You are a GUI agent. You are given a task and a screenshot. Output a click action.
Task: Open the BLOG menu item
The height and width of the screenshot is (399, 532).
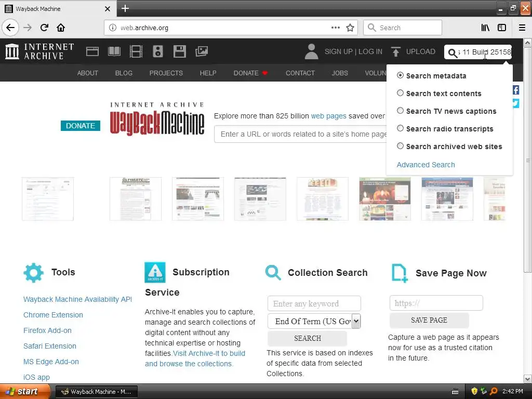point(124,73)
